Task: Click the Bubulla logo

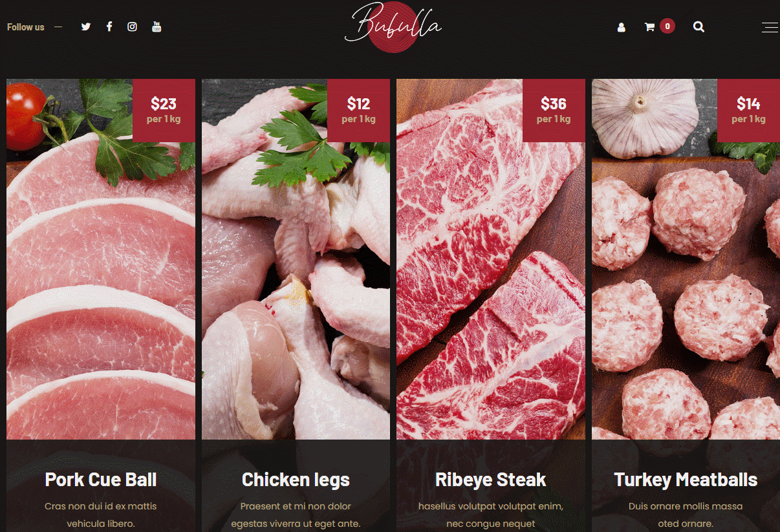Action: pyautogui.click(x=393, y=26)
